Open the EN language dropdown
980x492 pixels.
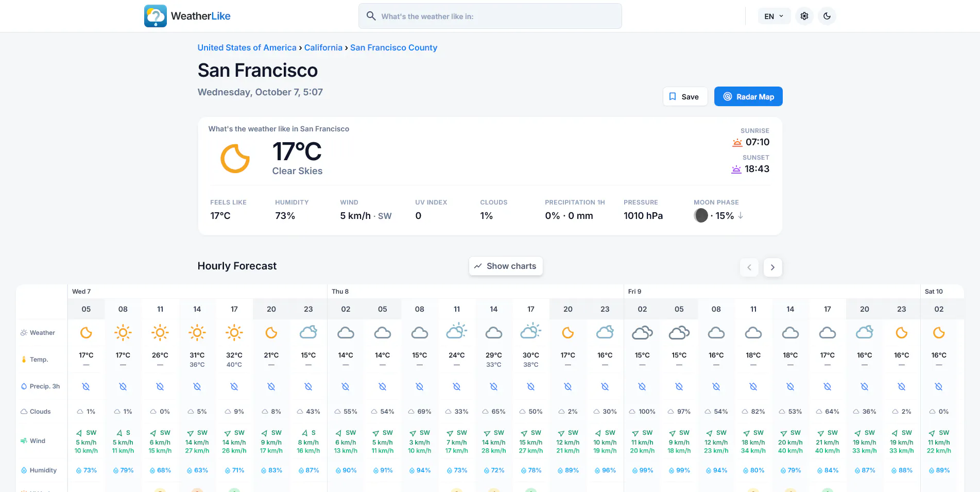[774, 16]
